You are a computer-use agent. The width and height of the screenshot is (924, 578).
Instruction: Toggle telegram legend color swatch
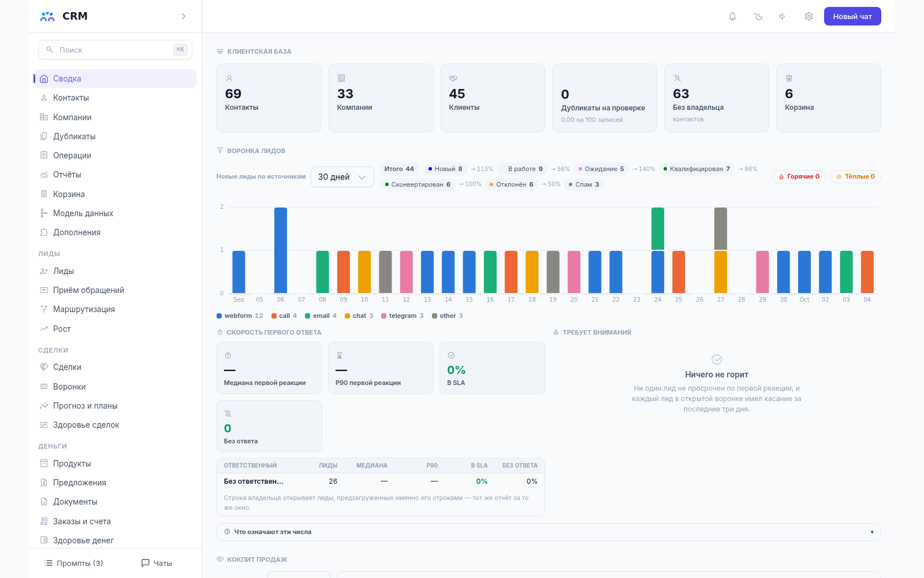click(384, 316)
